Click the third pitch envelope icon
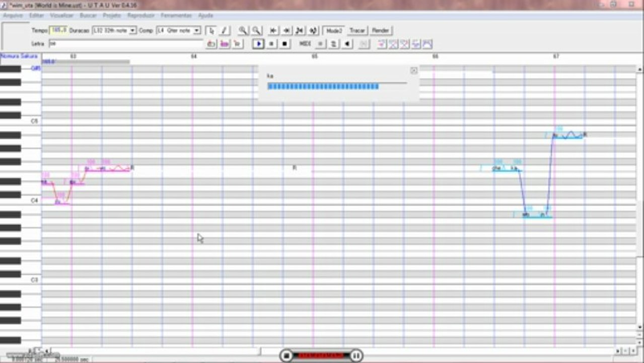 coord(405,44)
